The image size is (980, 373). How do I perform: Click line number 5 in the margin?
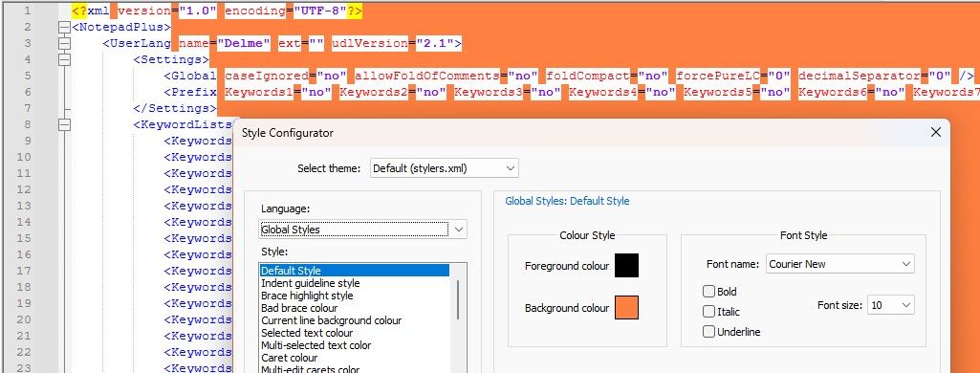pos(27,77)
